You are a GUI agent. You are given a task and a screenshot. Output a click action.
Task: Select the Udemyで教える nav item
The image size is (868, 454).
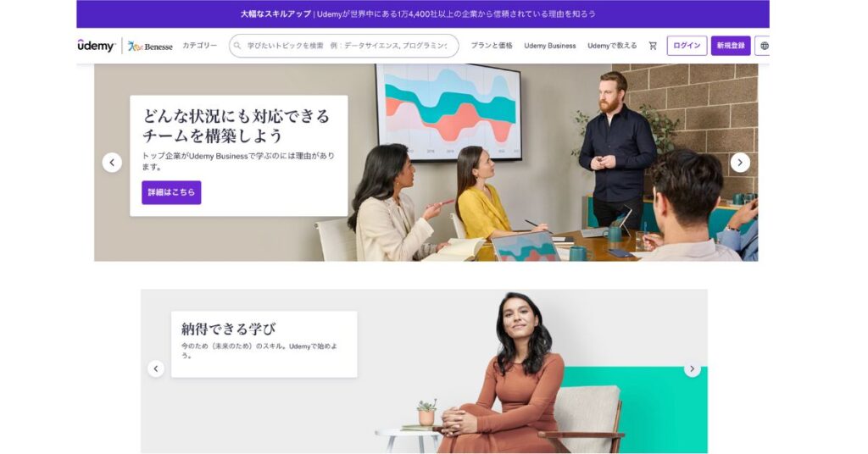[x=612, y=46]
